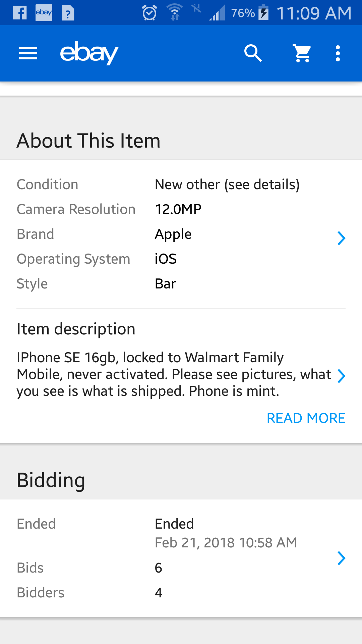Screen dimensions: 362x644
Task: Tap the eBay notification in status bar
Action: [44, 13]
